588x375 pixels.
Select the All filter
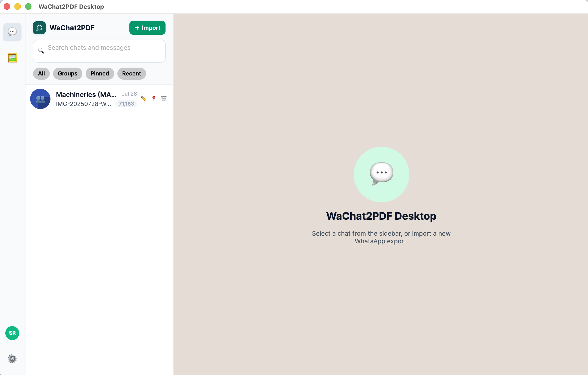41,73
